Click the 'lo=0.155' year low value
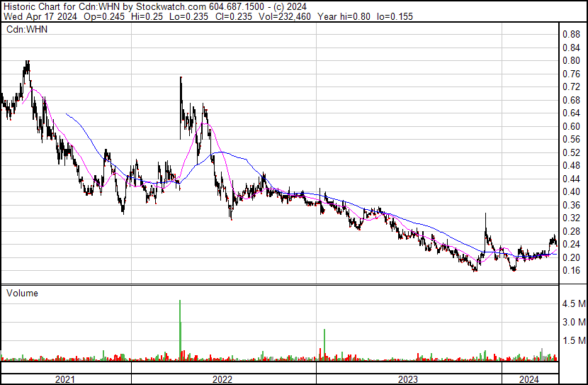The width and height of the screenshot is (588, 385). [395, 16]
